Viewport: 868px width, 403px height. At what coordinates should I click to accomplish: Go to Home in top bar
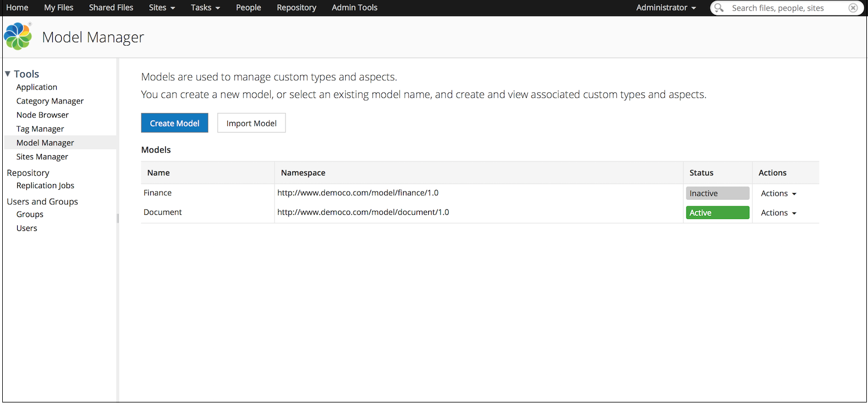coord(17,8)
